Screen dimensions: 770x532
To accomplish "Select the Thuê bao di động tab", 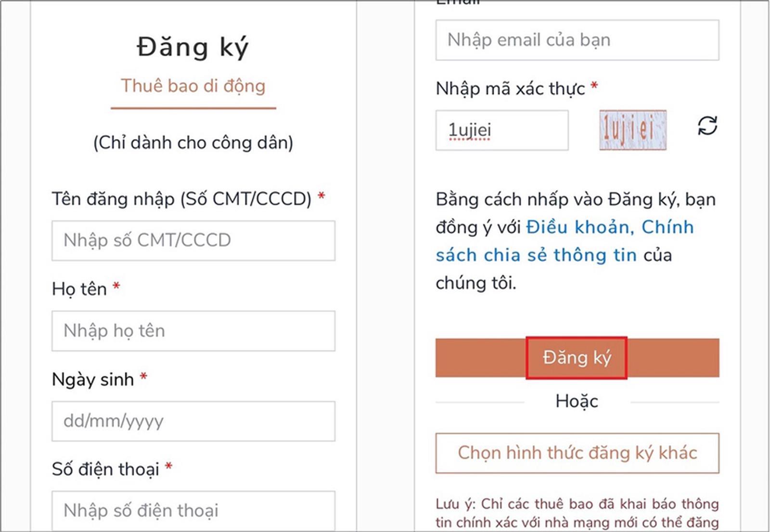I will coord(193,86).
